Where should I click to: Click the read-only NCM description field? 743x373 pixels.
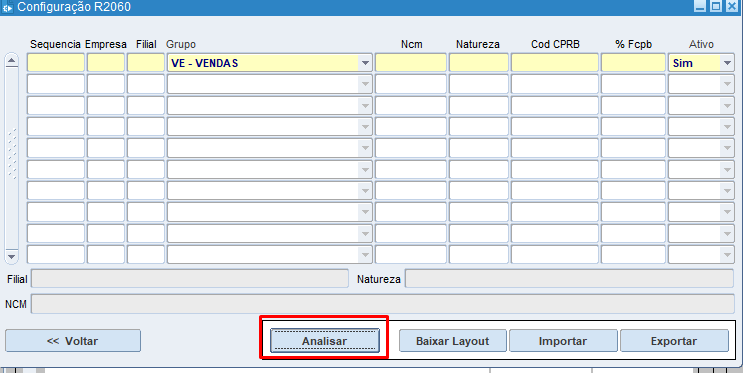382,304
